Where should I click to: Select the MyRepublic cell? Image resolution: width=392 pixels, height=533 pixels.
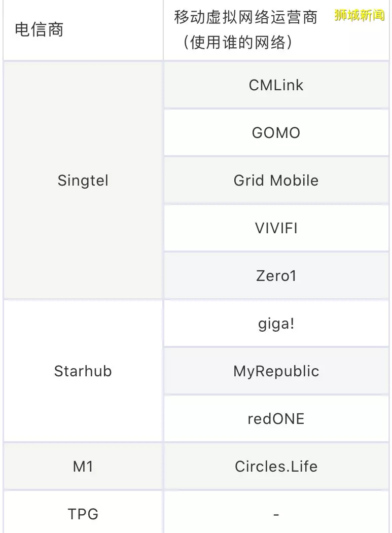click(x=276, y=371)
